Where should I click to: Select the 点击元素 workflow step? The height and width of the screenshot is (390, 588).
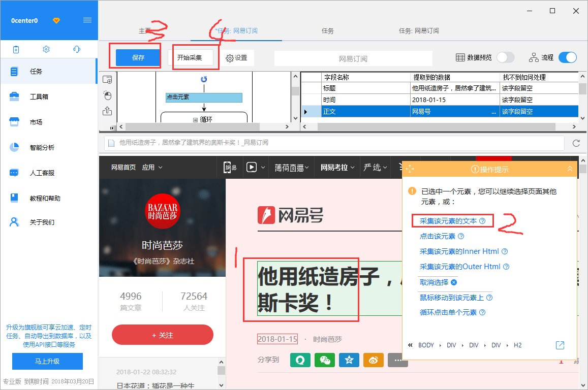(204, 97)
